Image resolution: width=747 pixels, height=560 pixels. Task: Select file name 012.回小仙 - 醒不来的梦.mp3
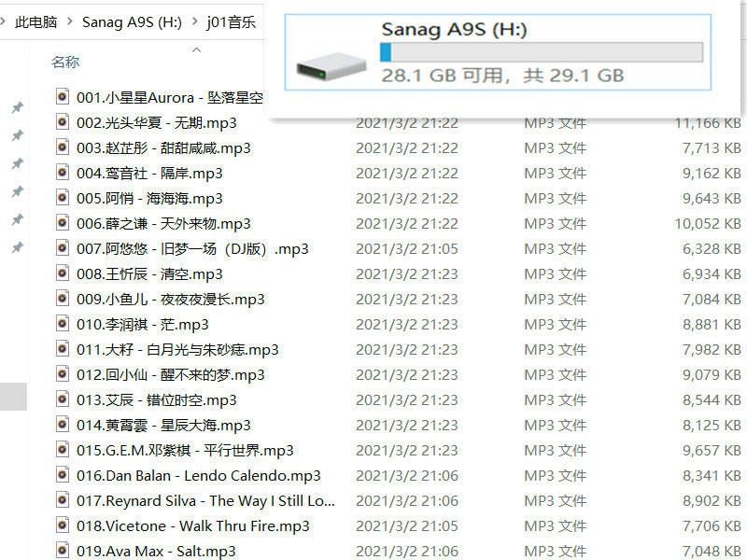(171, 375)
